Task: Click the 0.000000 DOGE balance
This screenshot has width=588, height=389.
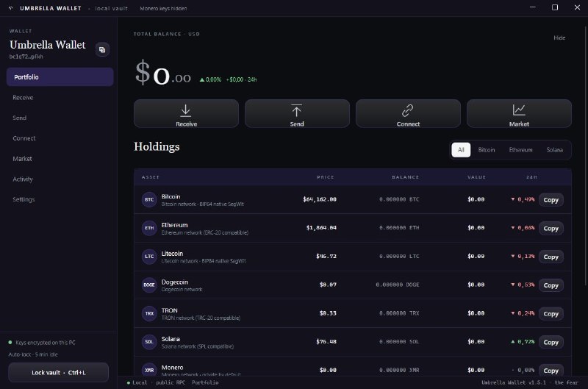Action: tap(398, 285)
